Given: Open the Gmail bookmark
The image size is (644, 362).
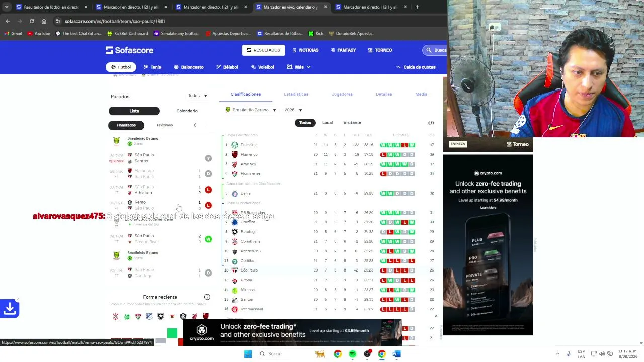Looking at the screenshot, I should pyautogui.click(x=13, y=34).
